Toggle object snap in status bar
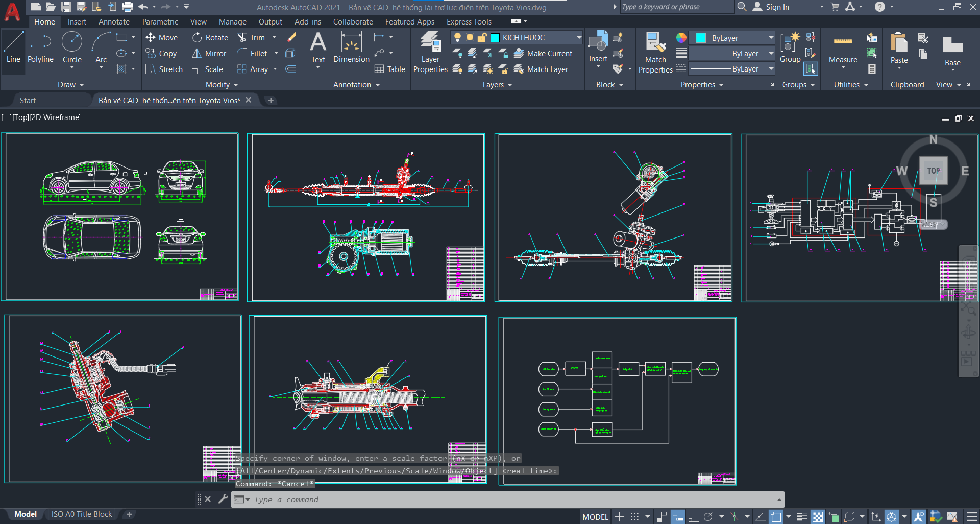Image resolution: width=980 pixels, height=524 pixels. pyautogui.click(x=776, y=517)
